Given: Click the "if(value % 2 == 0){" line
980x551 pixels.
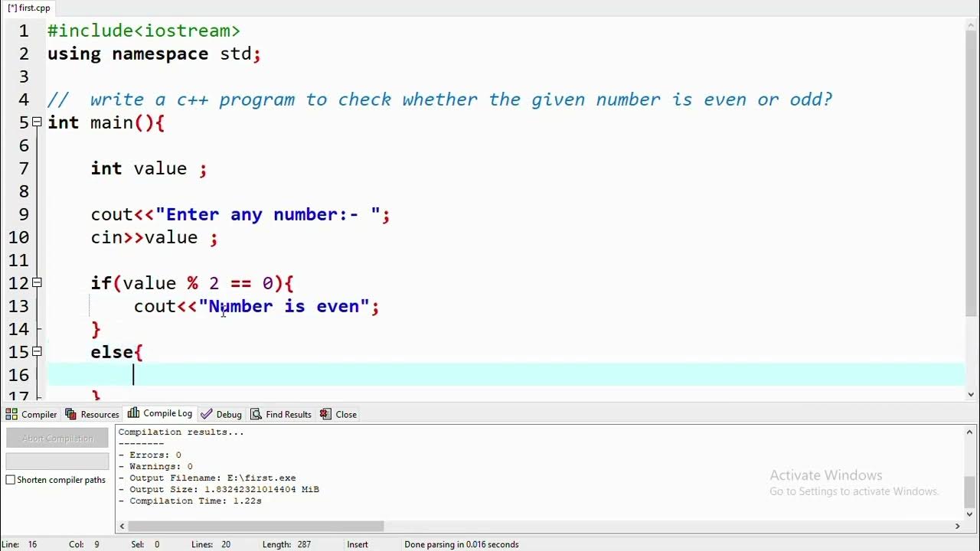Looking at the screenshot, I should (192, 283).
